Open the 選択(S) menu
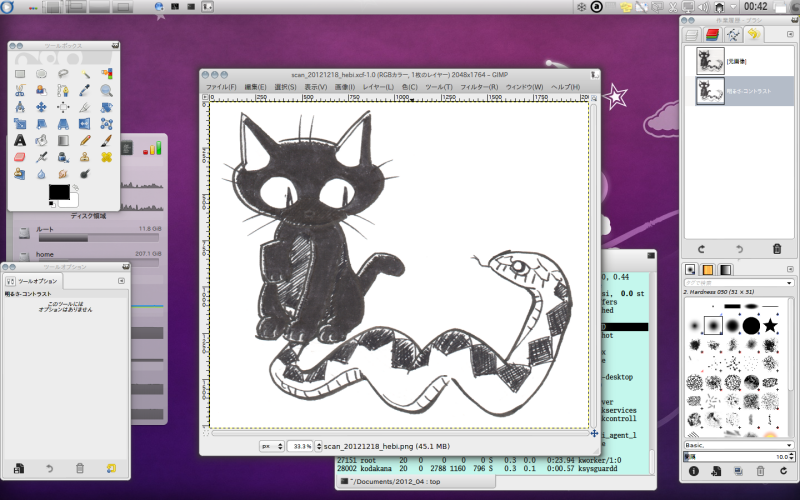The height and width of the screenshot is (500, 800). pyautogui.click(x=285, y=87)
